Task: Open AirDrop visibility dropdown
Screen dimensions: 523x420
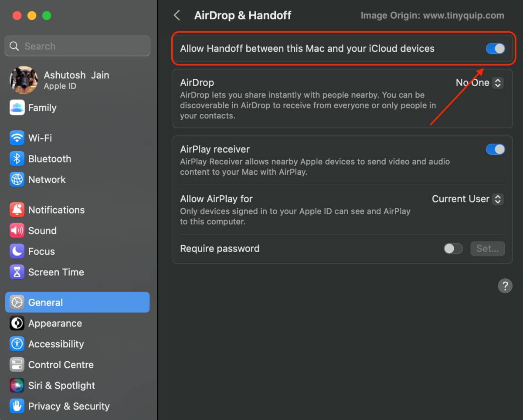Action: pyautogui.click(x=479, y=83)
